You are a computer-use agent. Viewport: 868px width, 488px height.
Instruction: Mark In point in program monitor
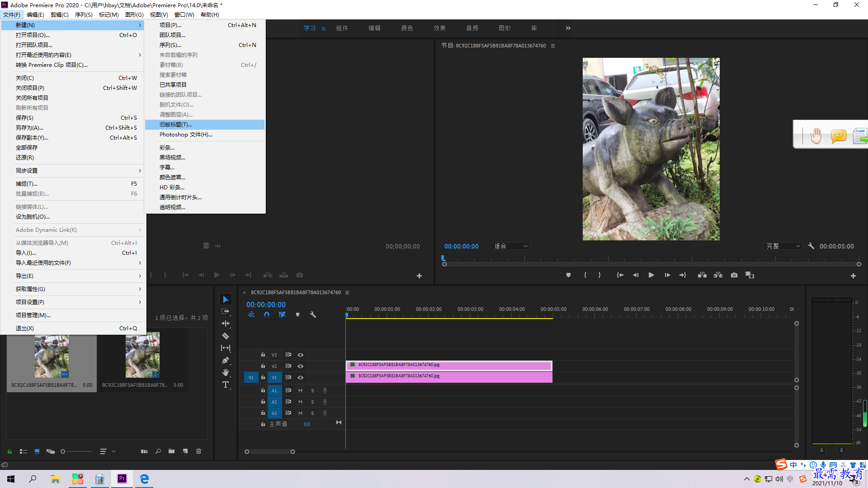pyautogui.click(x=585, y=275)
